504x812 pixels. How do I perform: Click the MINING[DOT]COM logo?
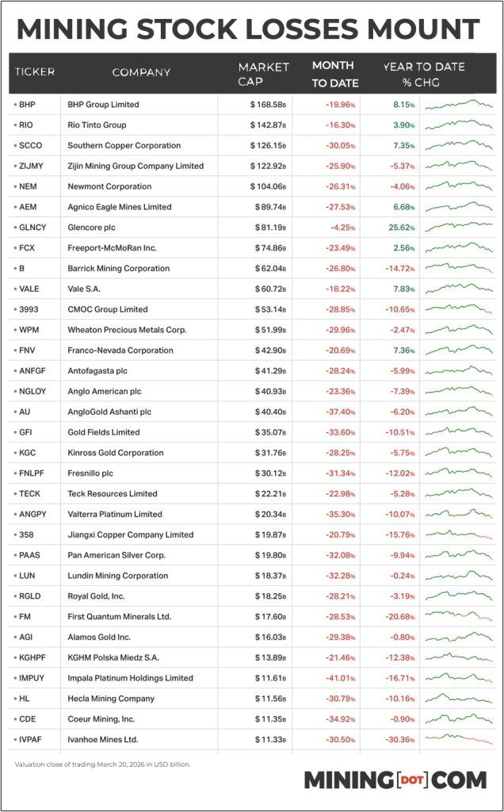[395, 779]
